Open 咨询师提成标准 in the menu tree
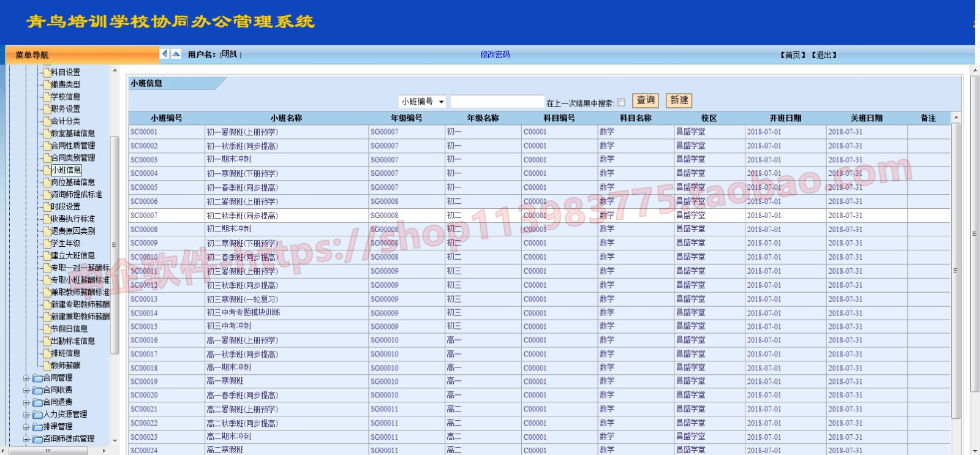The image size is (980, 455). click(77, 195)
